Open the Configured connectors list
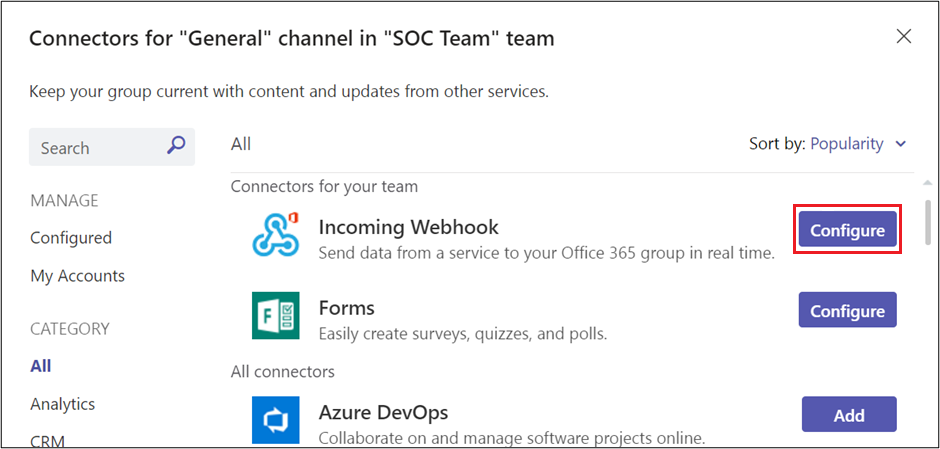Image resolution: width=940 pixels, height=449 pixels. tap(71, 238)
